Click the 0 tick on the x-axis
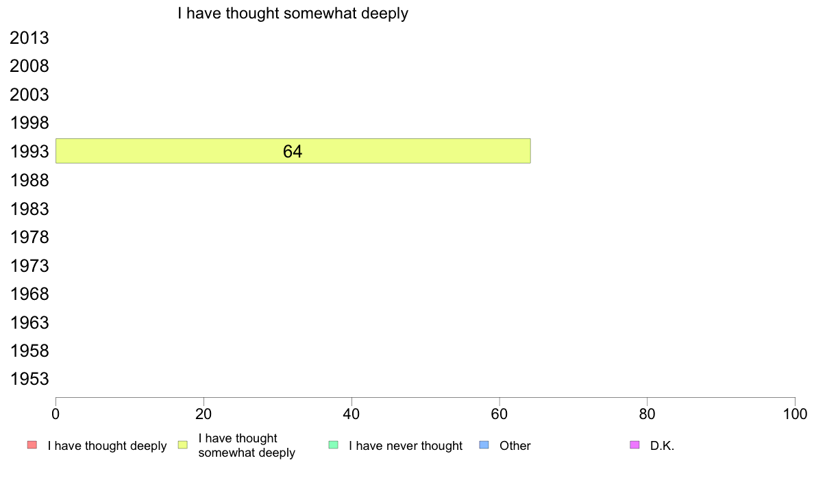Image resolution: width=814 pixels, height=504 pixels. coord(56,414)
